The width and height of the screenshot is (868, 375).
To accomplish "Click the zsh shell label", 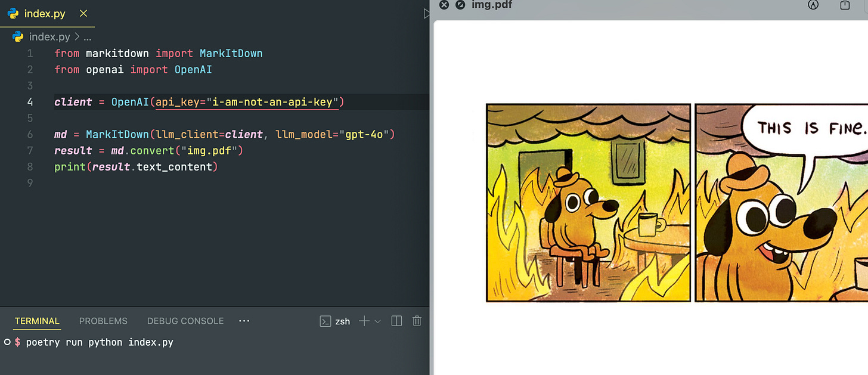I will [343, 321].
